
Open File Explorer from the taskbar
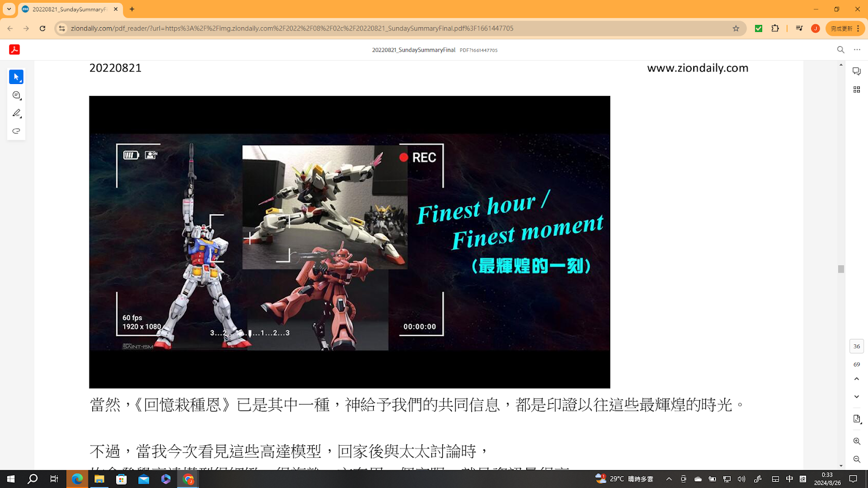point(99,479)
